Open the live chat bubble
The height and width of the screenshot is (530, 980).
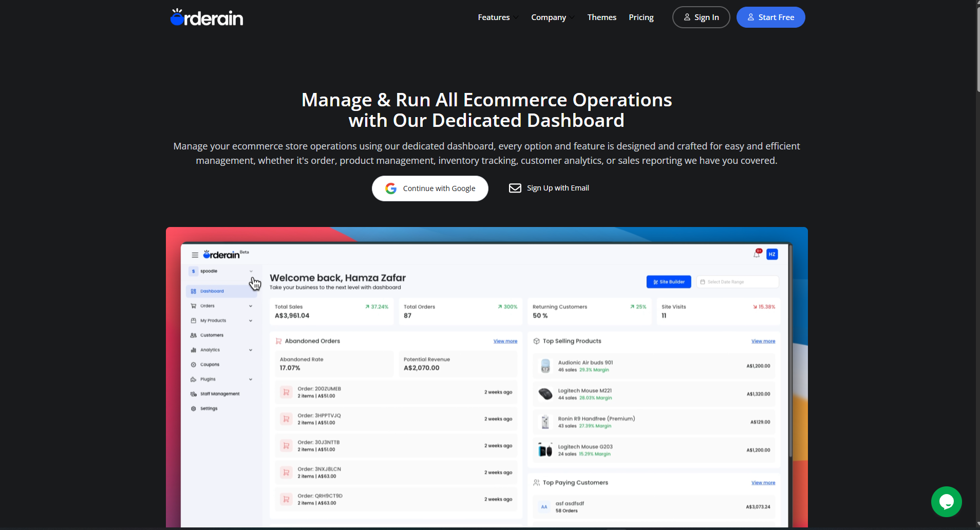tap(946, 502)
